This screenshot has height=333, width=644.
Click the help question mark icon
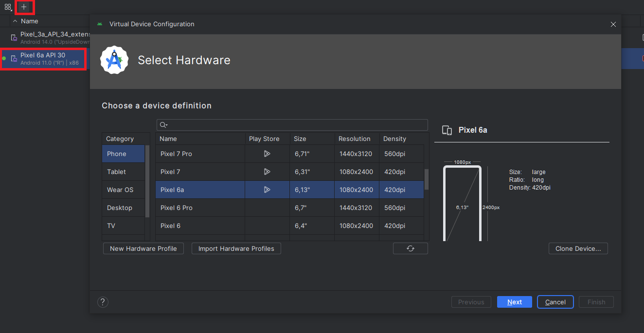click(103, 302)
